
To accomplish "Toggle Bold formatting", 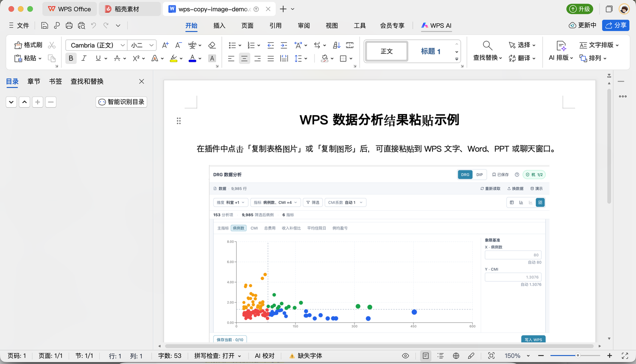I will [71, 58].
